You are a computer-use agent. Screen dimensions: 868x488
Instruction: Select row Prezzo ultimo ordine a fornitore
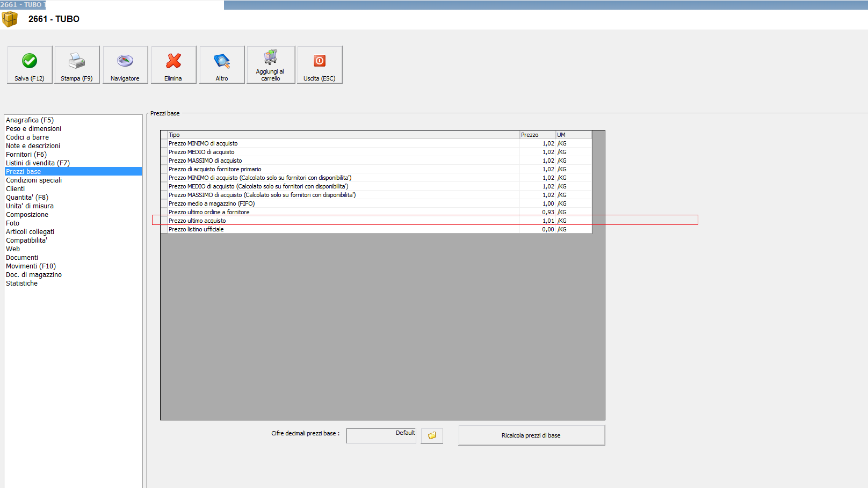point(376,212)
